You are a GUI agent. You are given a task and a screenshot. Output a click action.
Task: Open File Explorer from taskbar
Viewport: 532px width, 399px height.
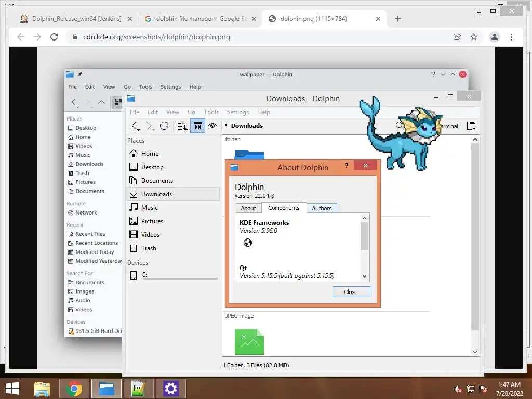tap(42, 389)
